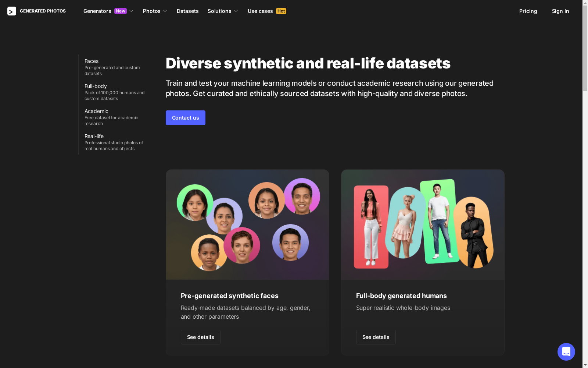Click the man's face in the purple-pink circle
The height and width of the screenshot is (368, 588).
302,197
